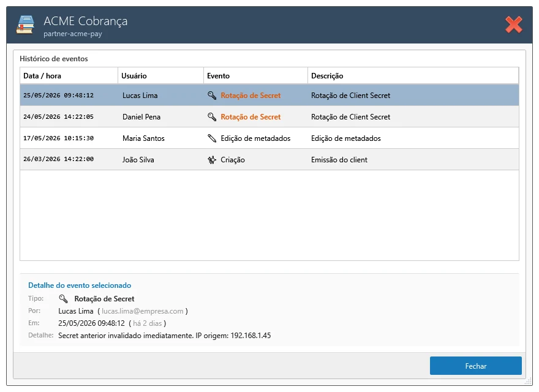Click the ACME Cobrança book stack icon
The width and height of the screenshot is (539, 392).
pos(25,24)
